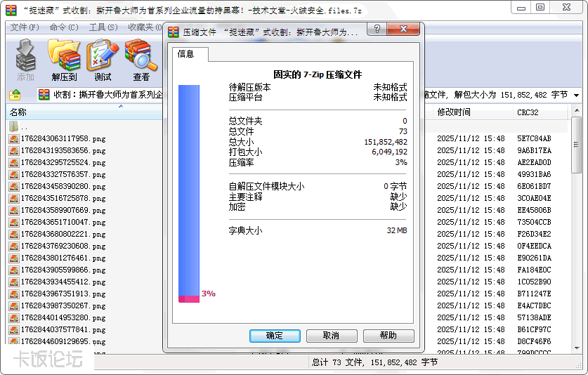Click the up-one-level folder arrow icon

click(15, 95)
